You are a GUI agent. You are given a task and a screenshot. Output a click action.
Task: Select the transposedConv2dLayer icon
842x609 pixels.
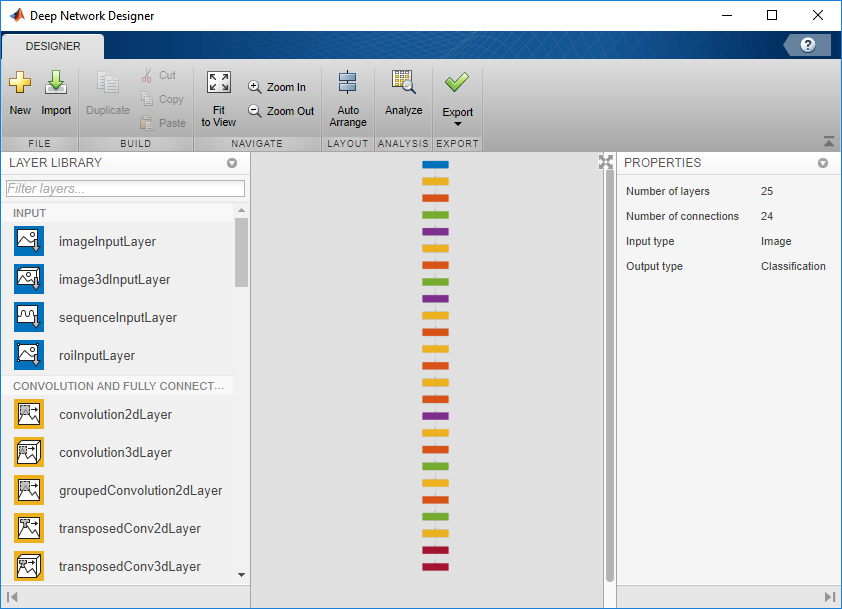pyautogui.click(x=29, y=528)
